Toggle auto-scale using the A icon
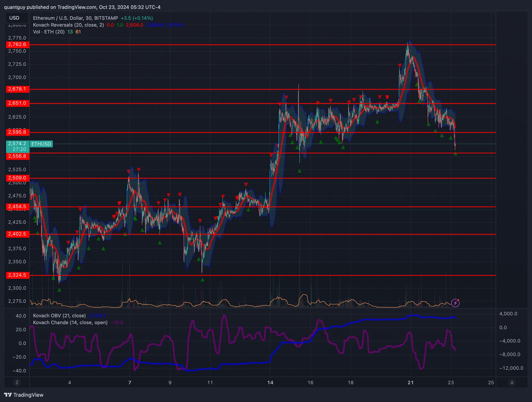 coord(512,382)
